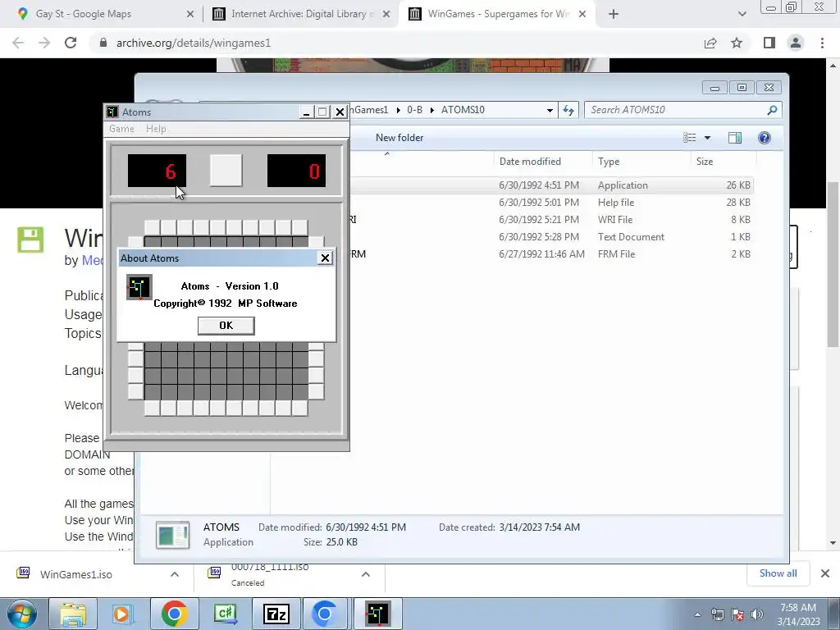Bookmark this page with the star

click(737, 43)
